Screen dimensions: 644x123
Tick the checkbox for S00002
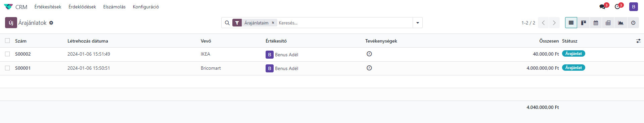(7, 54)
